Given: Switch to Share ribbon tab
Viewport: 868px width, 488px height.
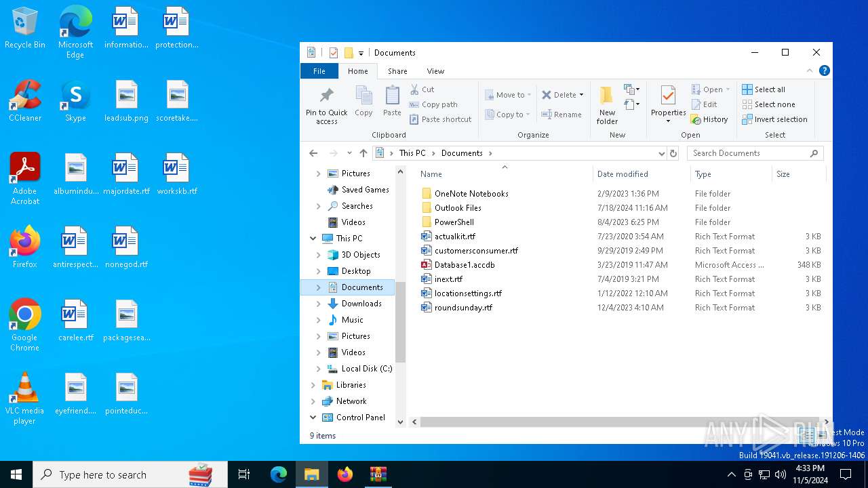Looking at the screenshot, I should click(x=397, y=71).
